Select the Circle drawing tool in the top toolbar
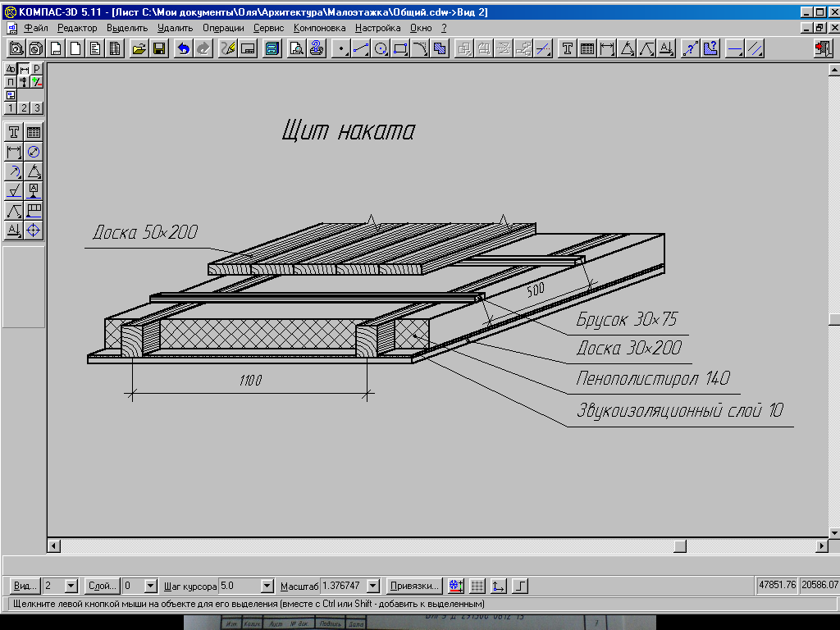Viewport: 840px width, 630px height. 381,48
